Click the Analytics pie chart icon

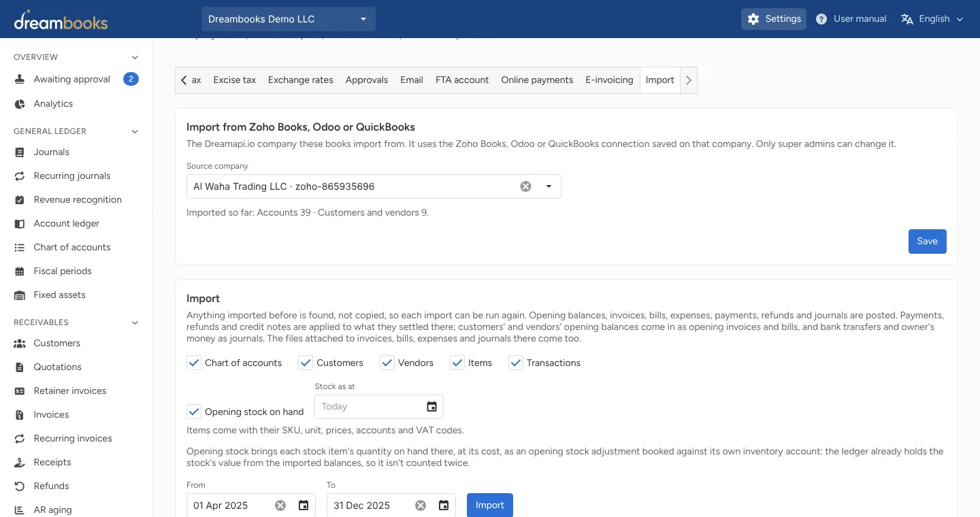click(x=20, y=104)
